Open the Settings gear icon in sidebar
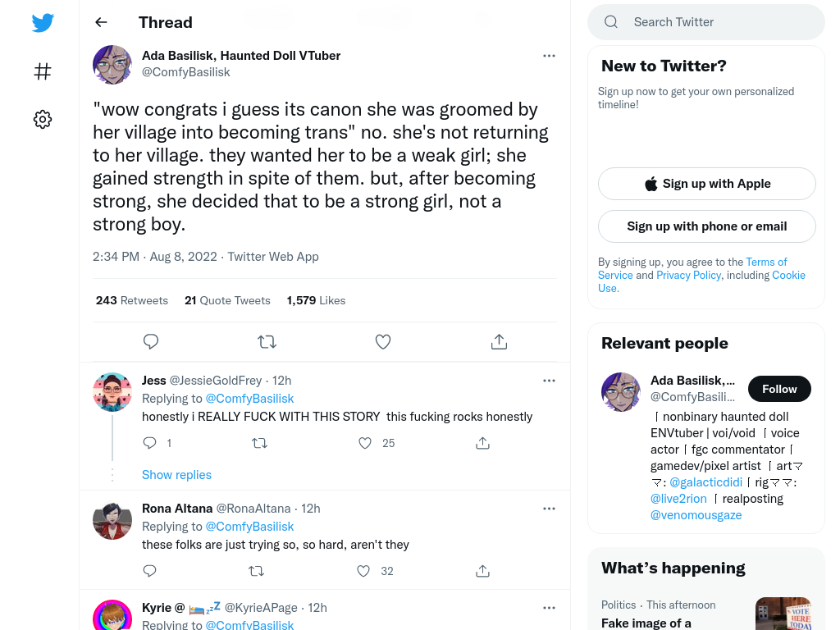This screenshot has width=840, height=630. pyautogui.click(x=43, y=119)
